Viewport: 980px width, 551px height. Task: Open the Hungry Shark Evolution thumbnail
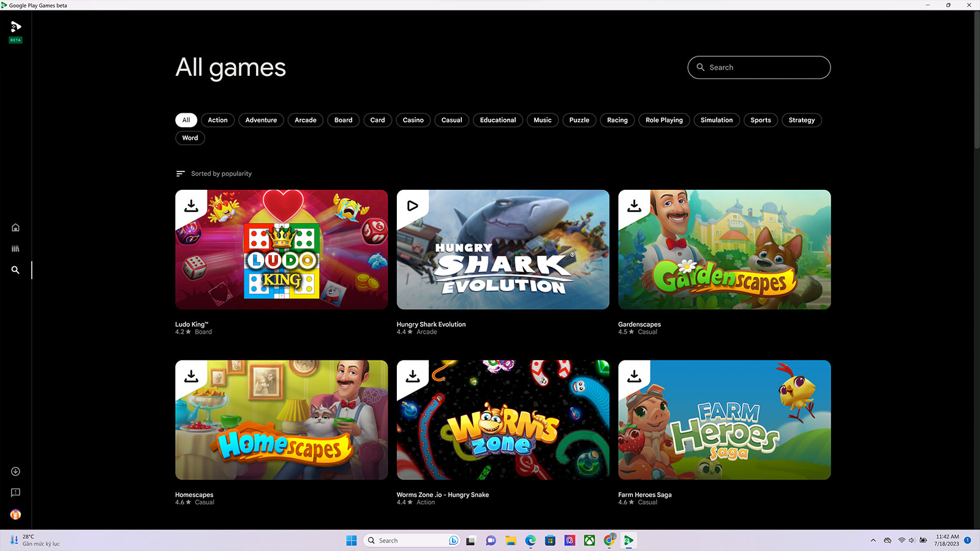click(503, 250)
